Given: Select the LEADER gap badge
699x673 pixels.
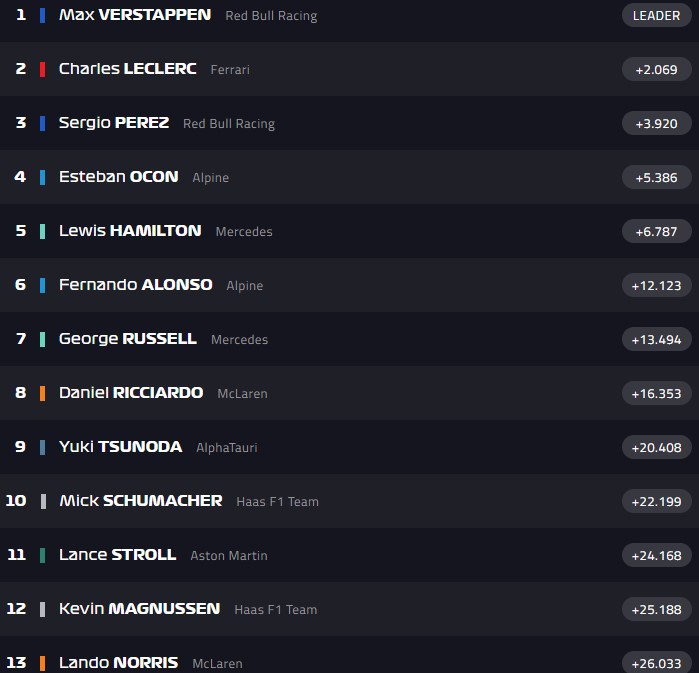Looking at the screenshot, I should click(656, 15).
